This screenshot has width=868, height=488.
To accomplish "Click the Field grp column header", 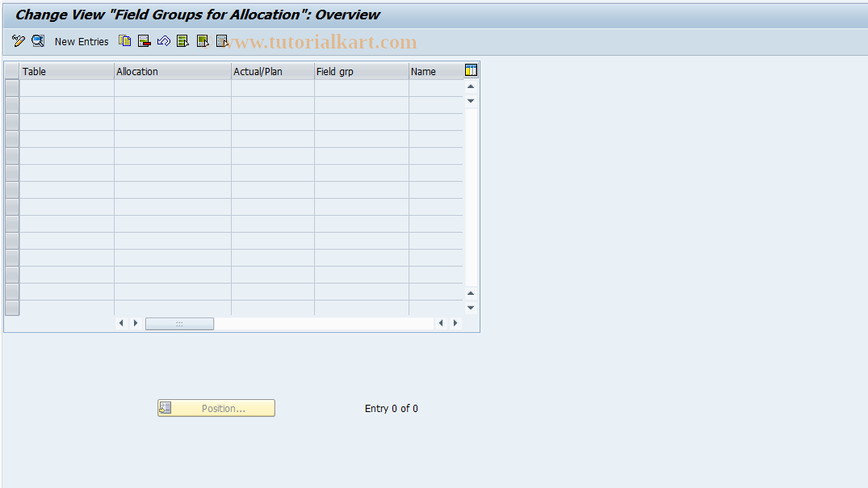I will tap(362, 71).
